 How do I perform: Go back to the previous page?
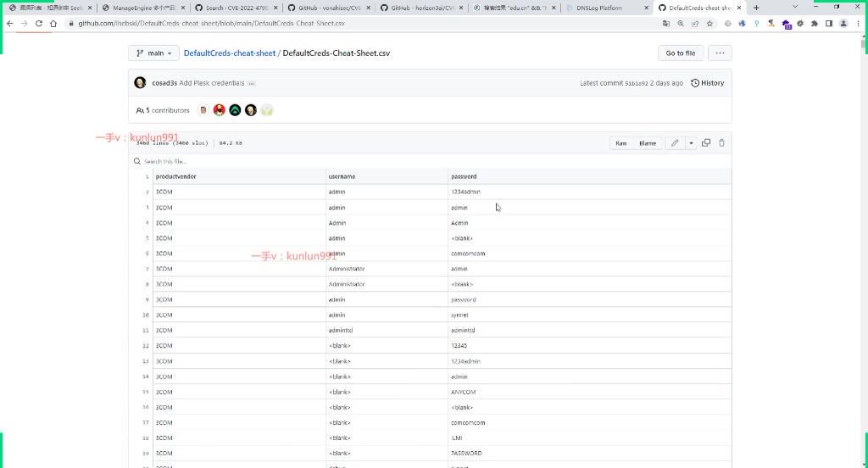point(10,24)
